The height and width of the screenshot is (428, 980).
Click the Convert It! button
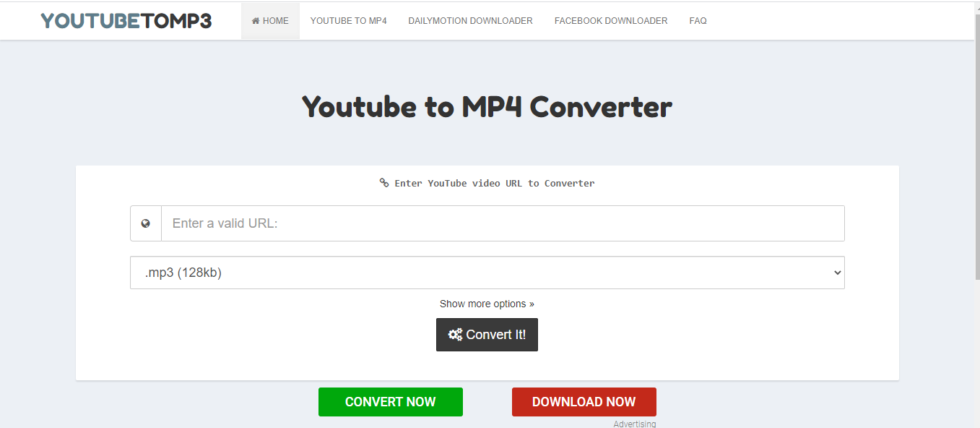[x=487, y=335]
